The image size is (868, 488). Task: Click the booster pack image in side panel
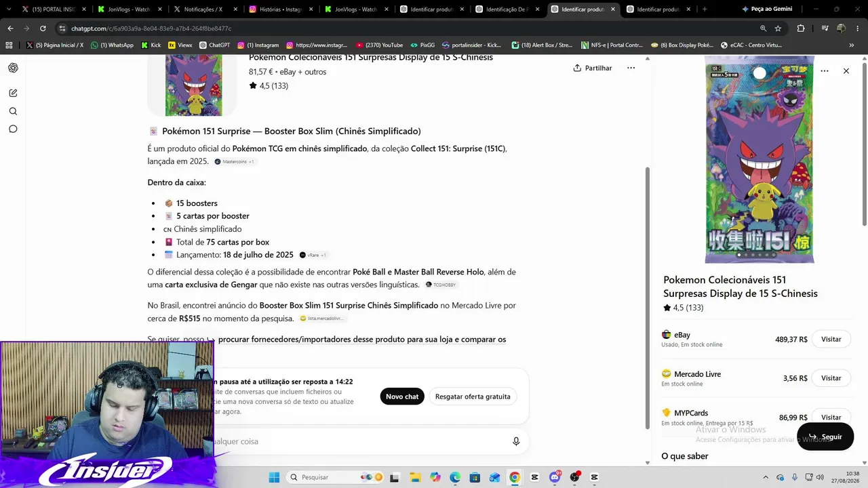tap(759, 159)
